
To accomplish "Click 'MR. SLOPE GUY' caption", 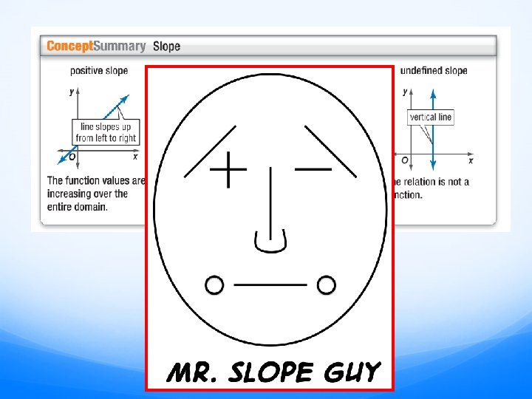I will click(x=273, y=372).
